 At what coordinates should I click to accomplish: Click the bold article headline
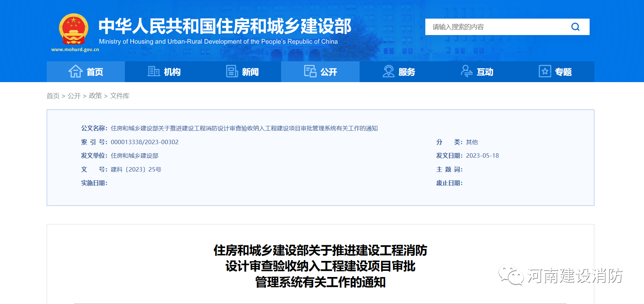[320, 266]
